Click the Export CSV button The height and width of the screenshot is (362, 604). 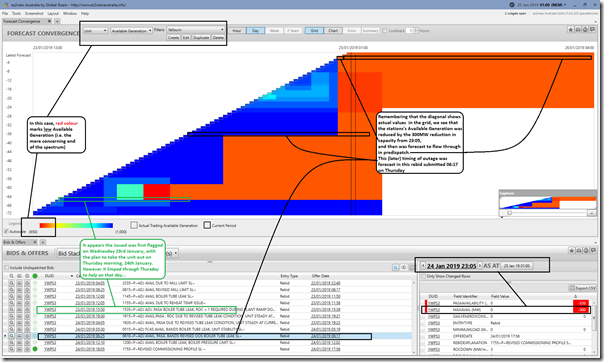click(582, 288)
